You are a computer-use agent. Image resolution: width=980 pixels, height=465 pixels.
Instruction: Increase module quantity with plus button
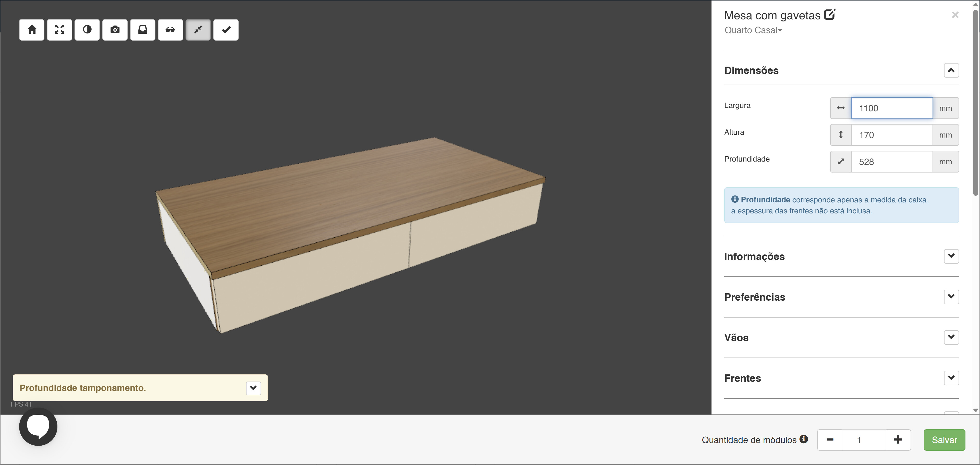(898, 440)
